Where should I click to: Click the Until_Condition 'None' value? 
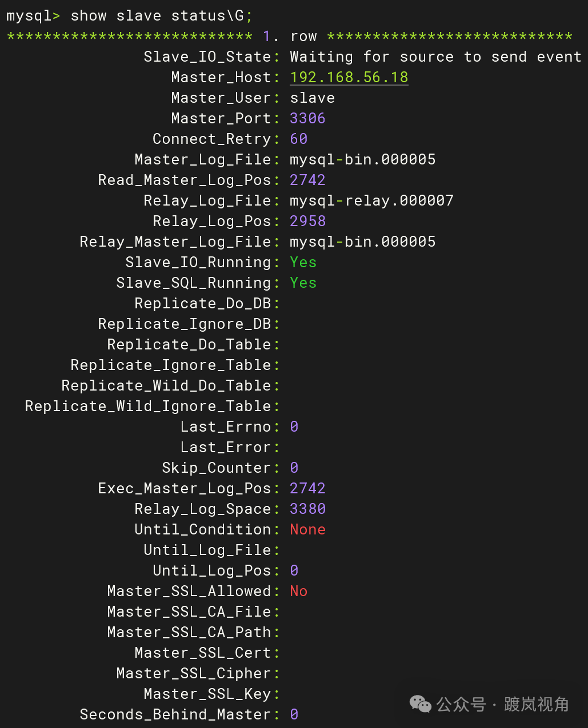point(307,529)
